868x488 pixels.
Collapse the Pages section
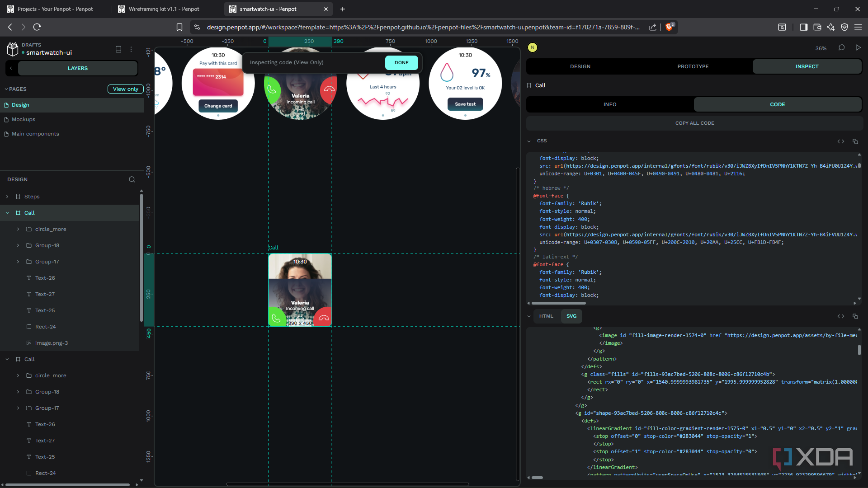point(6,89)
